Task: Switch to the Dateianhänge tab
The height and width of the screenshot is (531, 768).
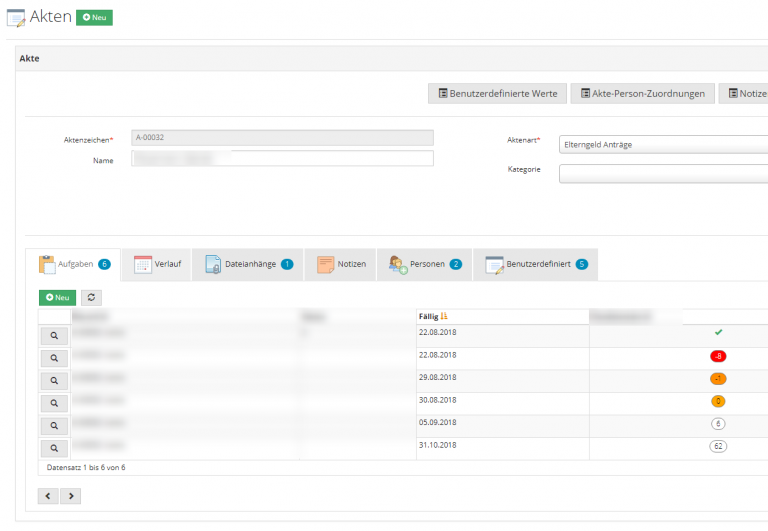Action: (248, 265)
